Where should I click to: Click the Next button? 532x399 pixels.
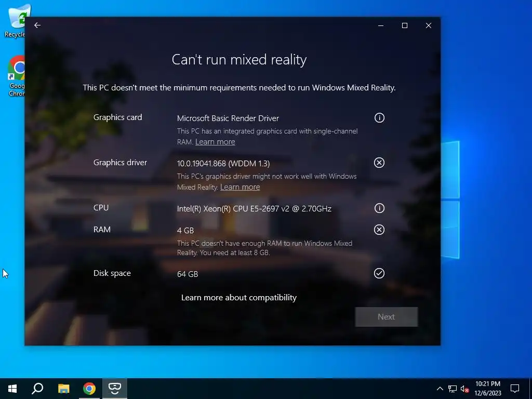(387, 317)
